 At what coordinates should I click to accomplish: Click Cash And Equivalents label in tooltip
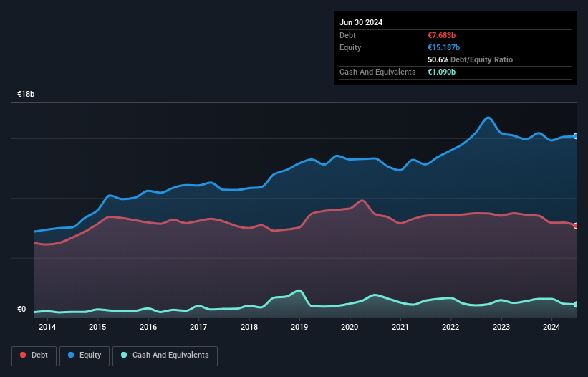(x=377, y=72)
